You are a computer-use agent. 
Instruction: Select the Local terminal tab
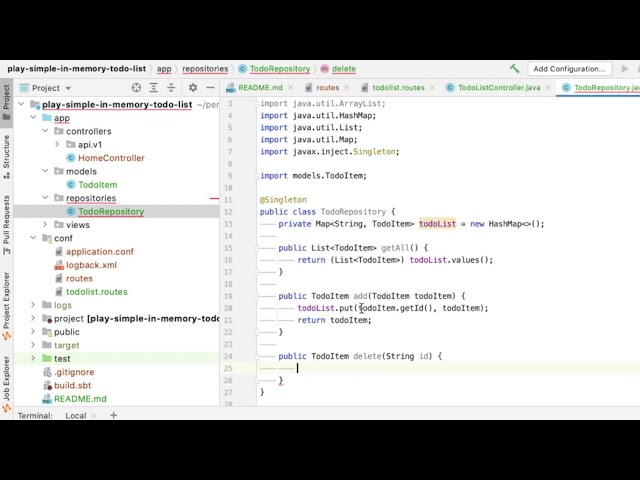tap(76, 416)
